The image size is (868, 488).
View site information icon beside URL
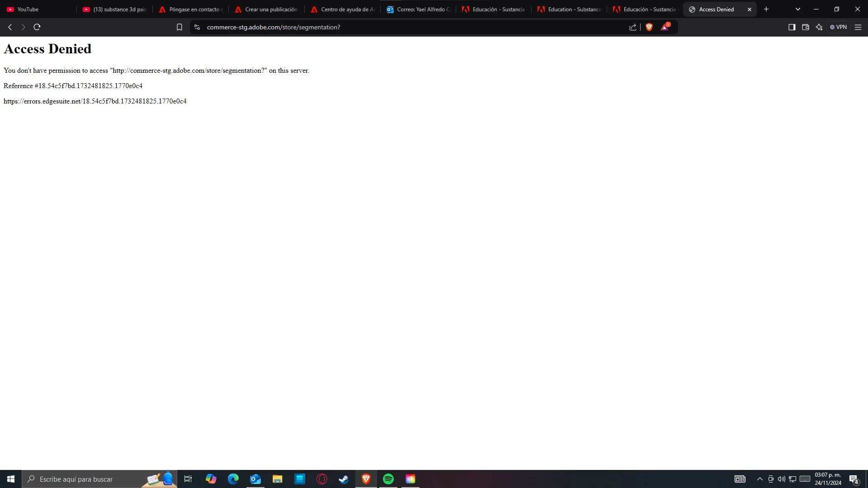[x=197, y=27]
